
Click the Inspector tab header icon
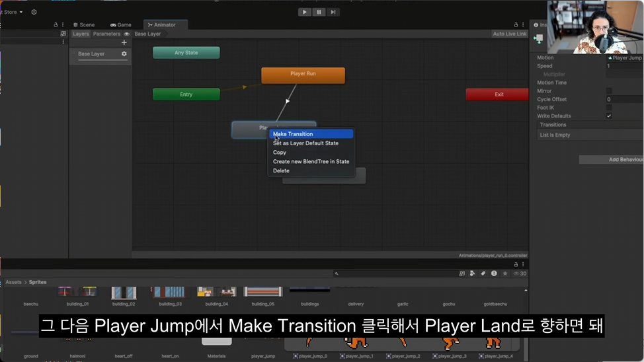[x=536, y=25]
